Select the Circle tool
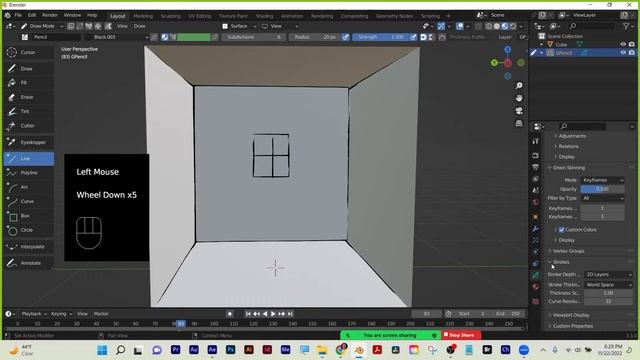The width and height of the screenshot is (640, 360). (x=29, y=230)
